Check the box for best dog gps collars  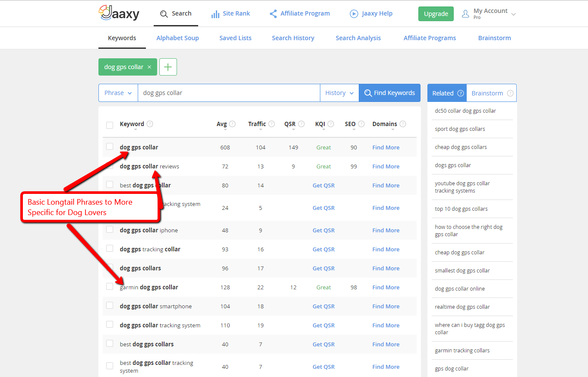coord(110,343)
